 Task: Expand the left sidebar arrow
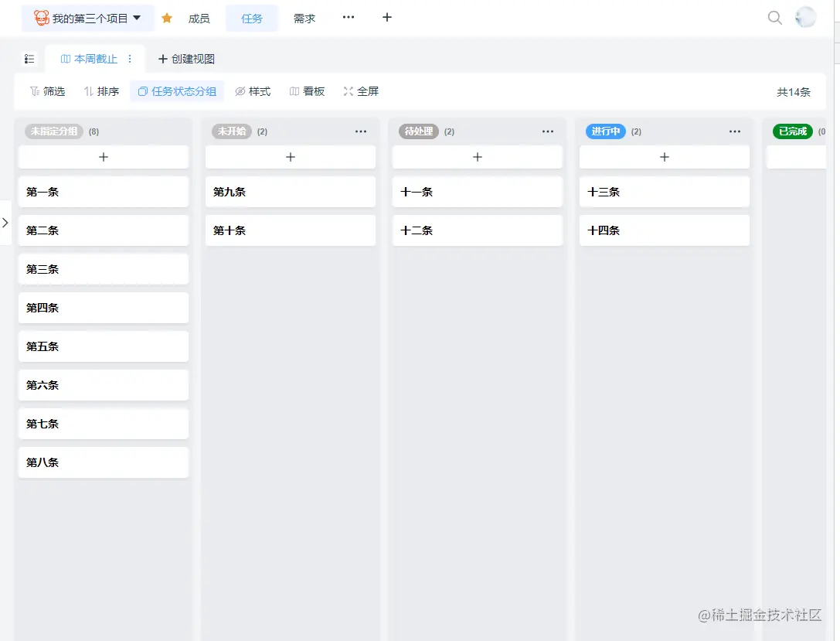5,223
